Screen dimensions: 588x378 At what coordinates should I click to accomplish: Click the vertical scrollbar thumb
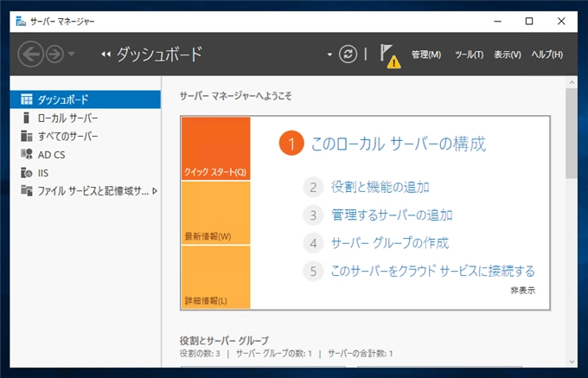click(x=572, y=133)
